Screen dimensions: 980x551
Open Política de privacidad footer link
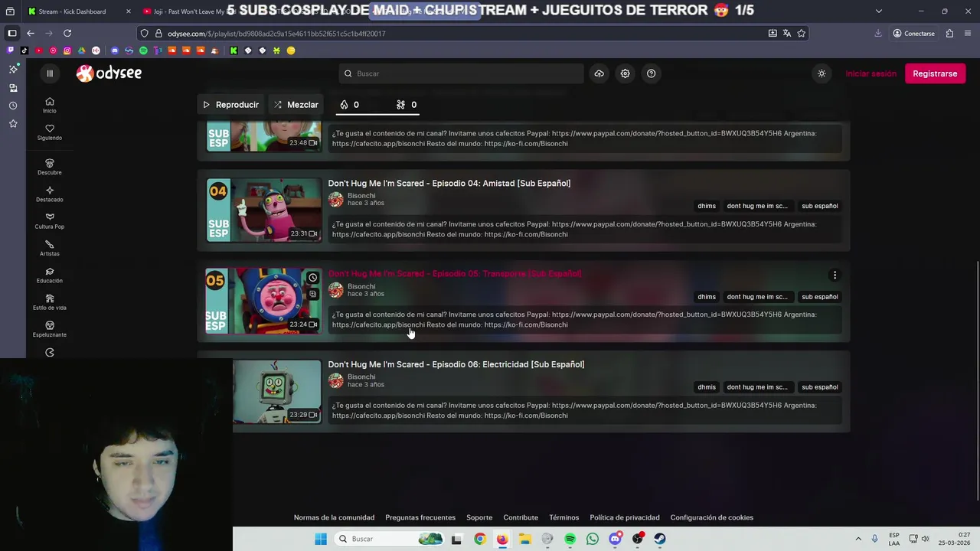pyautogui.click(x=625, y=517)
